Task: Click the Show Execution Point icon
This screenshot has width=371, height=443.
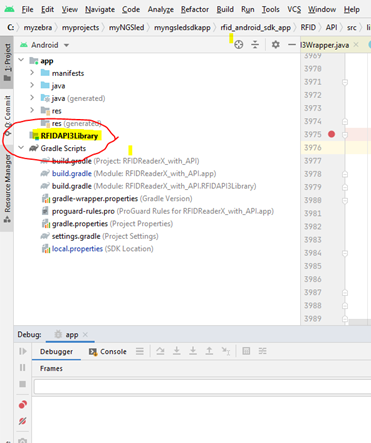Action: click(140, 351)
